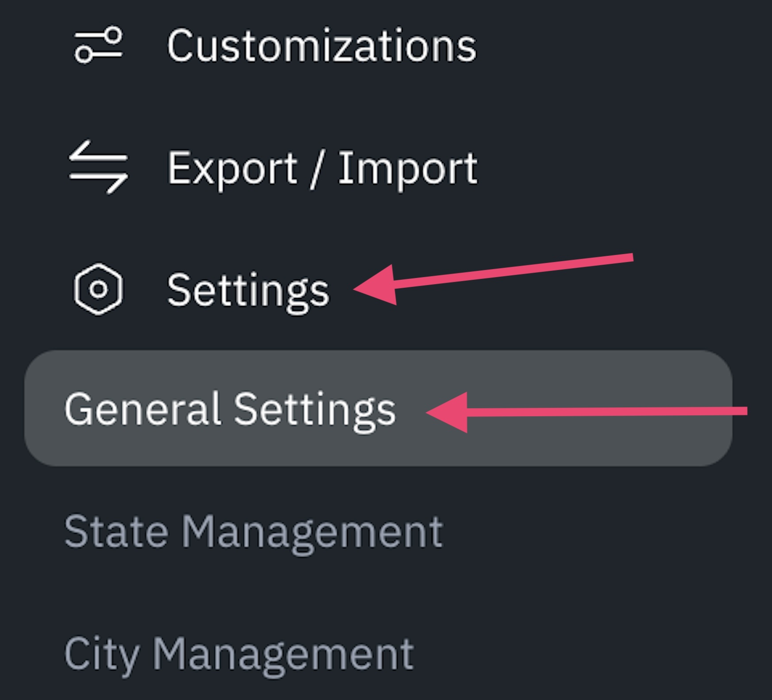Choose the Export / Import text label
The width and height of the screenshot is (772, 700).
(x=322, y=168)
